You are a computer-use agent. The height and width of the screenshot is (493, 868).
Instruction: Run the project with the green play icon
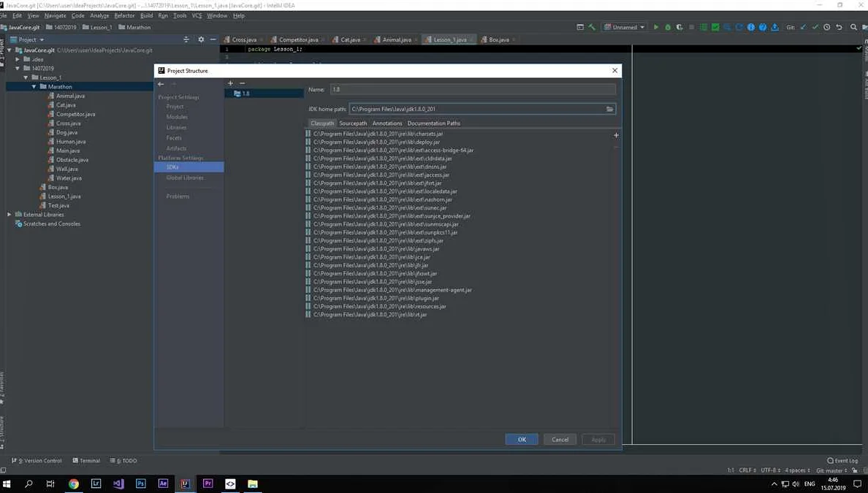tap(656, 27)
